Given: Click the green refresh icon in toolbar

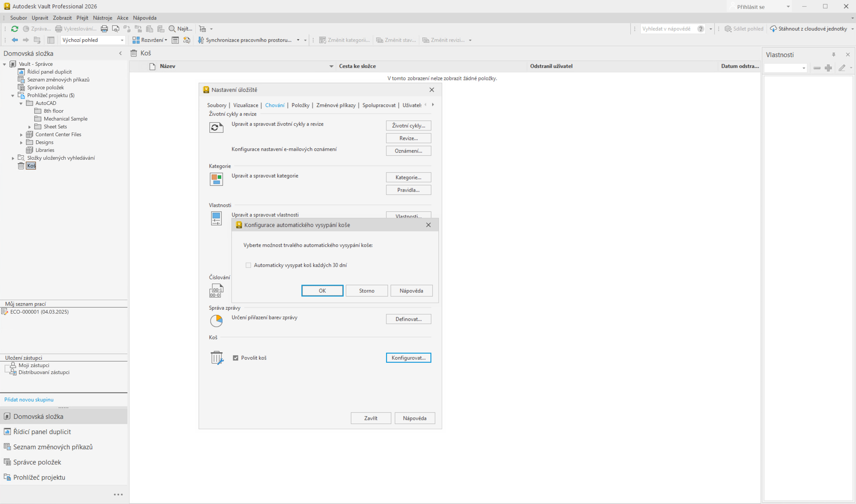Looking at the screenshot, I should coord(15,29).
